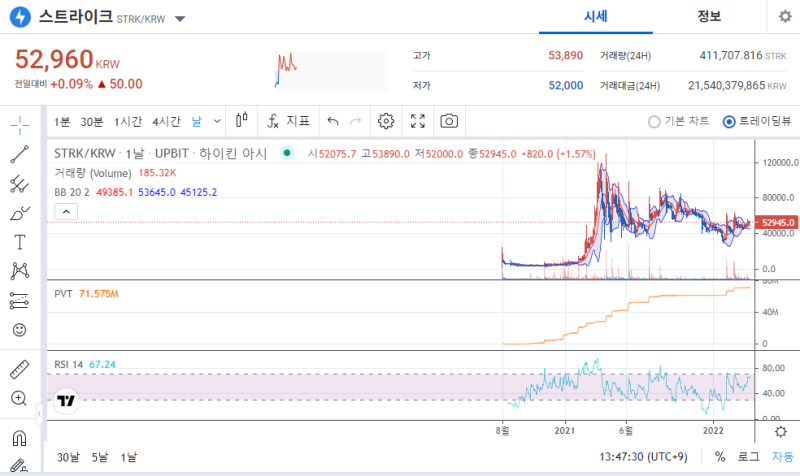Select the 날 daily interval
Screen dimensions: 800x476
196,121
